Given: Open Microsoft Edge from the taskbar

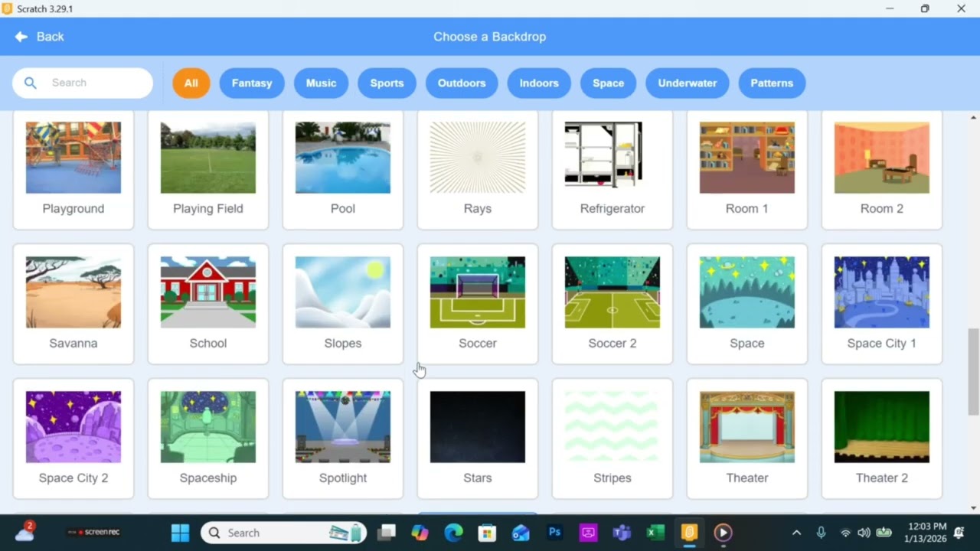Looking at the screenshot, I should pos(454,533).
